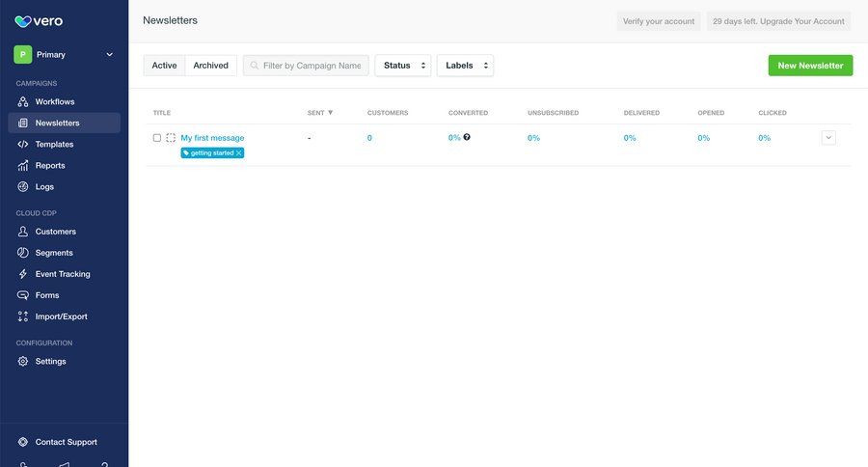Open Forms in the sidebar
The height and width of the screenshot is (467, 868).
65,295
